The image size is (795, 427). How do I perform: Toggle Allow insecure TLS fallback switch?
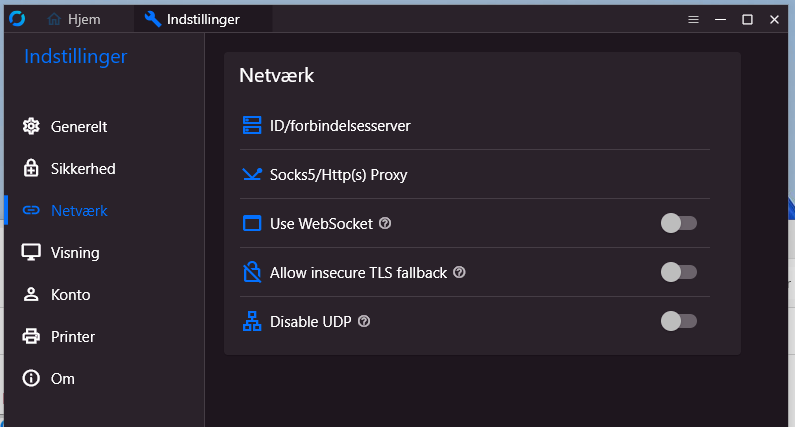(x=678, y=272)
